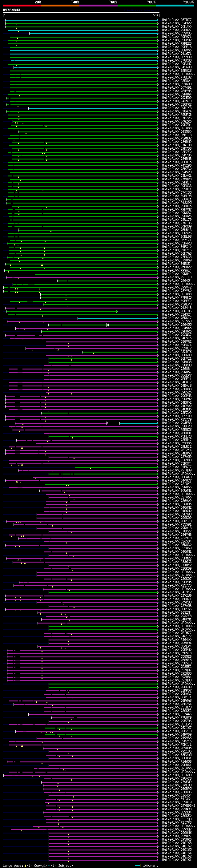Open hit UniRef100_Q6RCL7
Screen dimensions: 197x868
(x=176, y=318)
